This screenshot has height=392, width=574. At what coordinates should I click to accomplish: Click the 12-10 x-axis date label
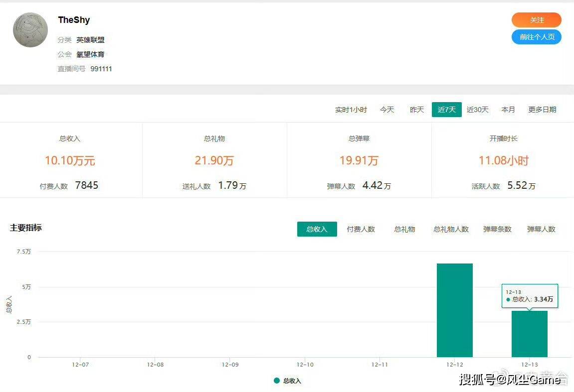(x=305, y=365)
